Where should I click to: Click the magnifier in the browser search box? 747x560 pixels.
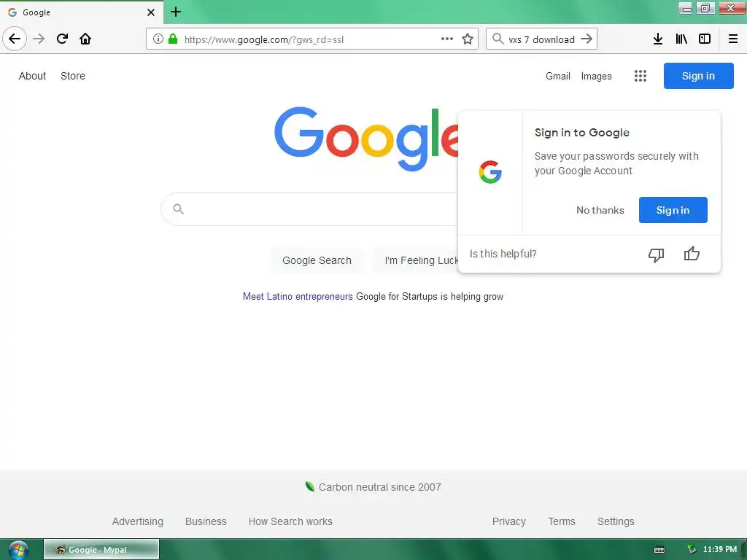(x=498, y=39)
